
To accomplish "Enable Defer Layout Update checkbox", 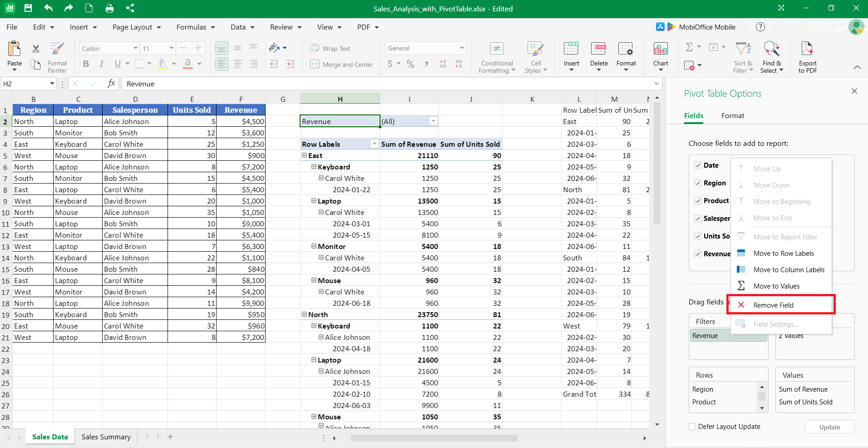I will [692, 427].
